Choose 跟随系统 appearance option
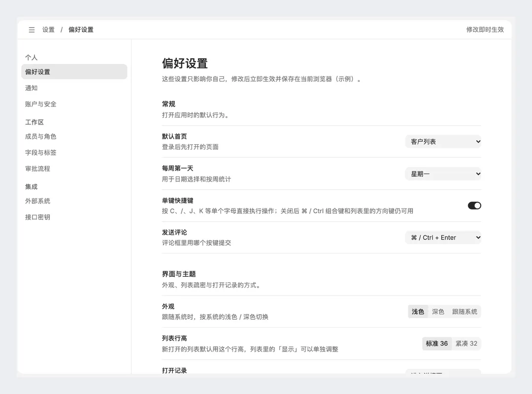The width and height of the screenshot is (532, 394). [x=464, y=312]
